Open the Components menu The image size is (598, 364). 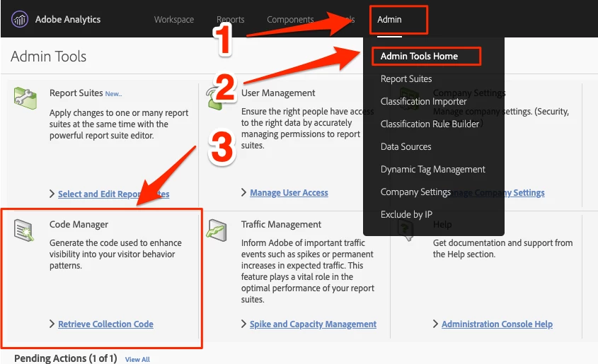click(290, 19)
